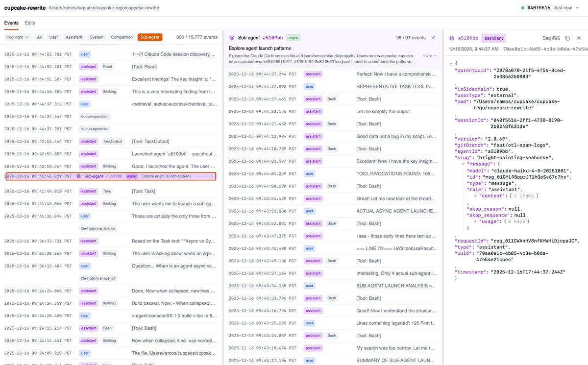Click the green status dot beside 040f5516
The width and height of the screenshot is (588, 365).
[x=523, y=8]
